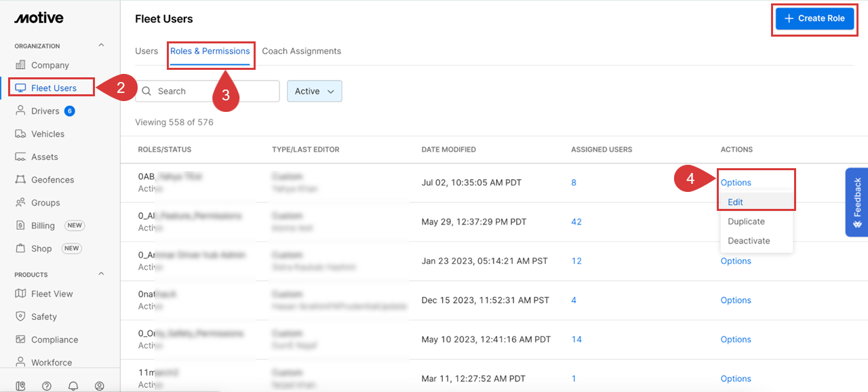Screen dimensions: 868x392
Task: Click the Vehicles truck icon
Action: (x=20, y=134)
